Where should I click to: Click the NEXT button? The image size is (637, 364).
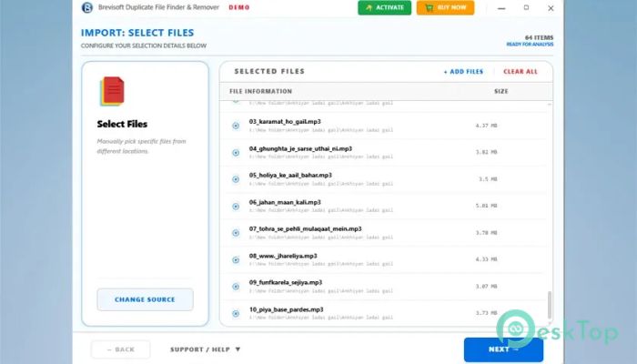coord(503,349)
